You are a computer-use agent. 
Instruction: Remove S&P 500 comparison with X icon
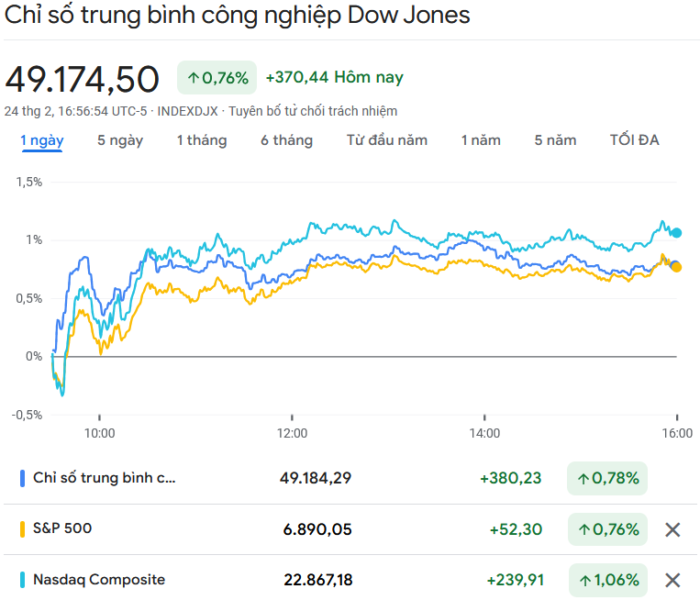coord(672,529)
